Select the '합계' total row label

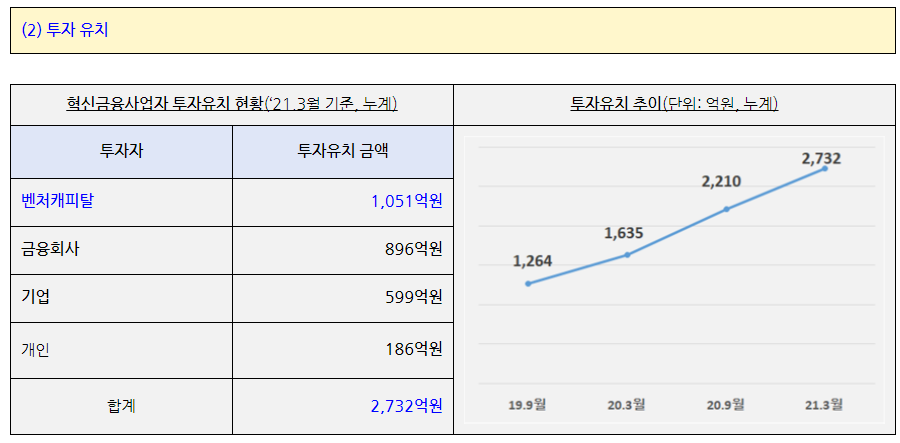pos(121,406)
